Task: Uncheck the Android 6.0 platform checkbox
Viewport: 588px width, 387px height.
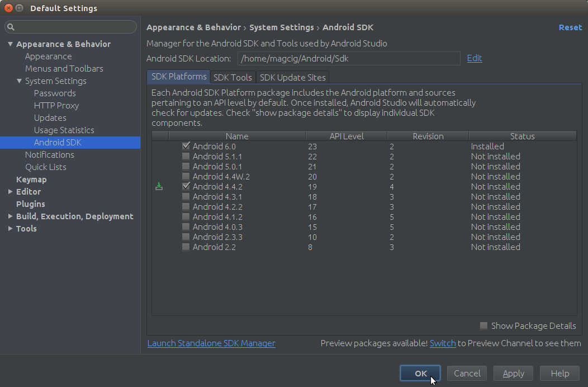Action: pos(186,146)
